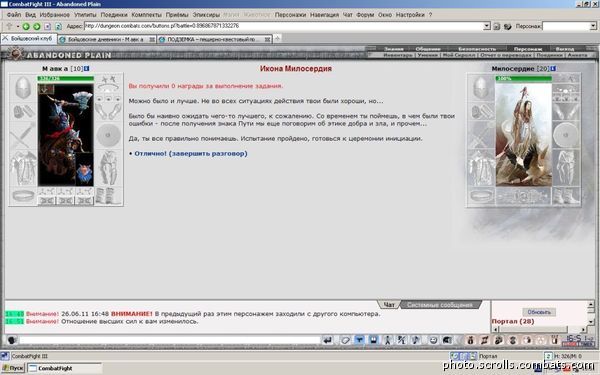Click the dark round icon left of chat input

coord(12,340)
